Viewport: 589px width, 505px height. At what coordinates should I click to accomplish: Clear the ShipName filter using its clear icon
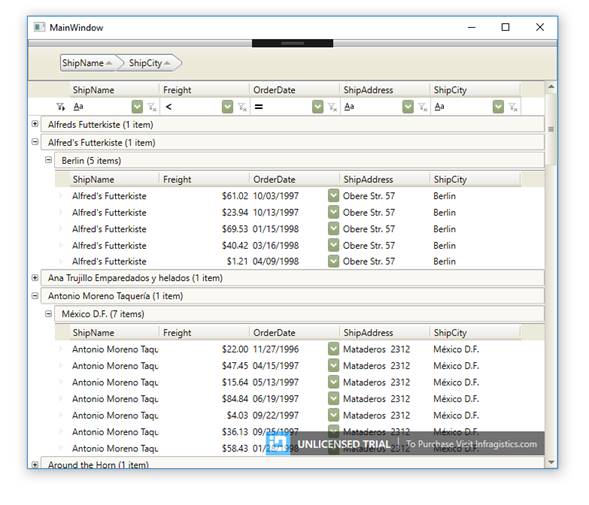[152, 107]
